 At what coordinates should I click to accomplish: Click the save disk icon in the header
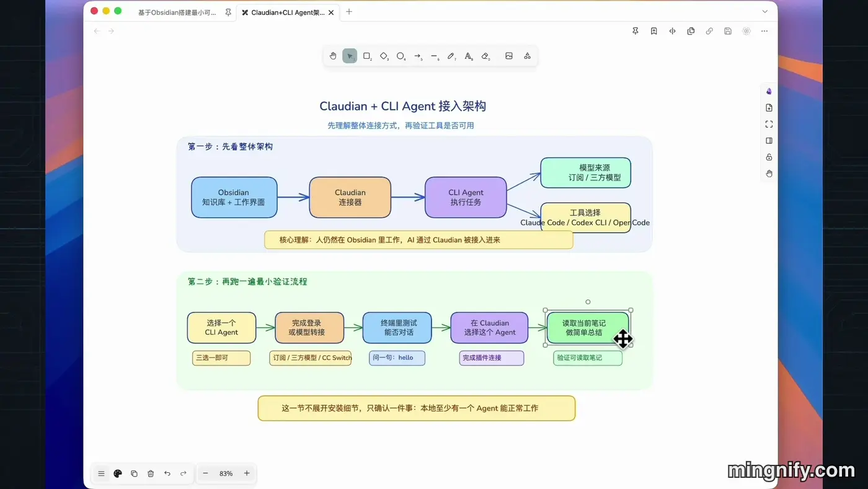(x=728, y=31)
